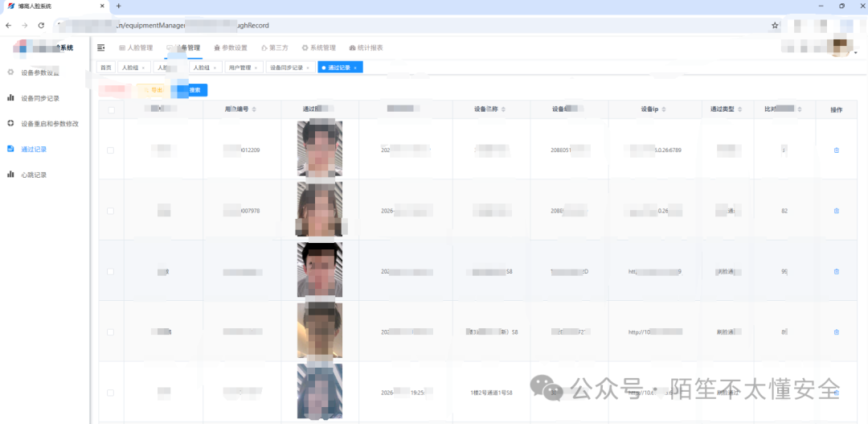This screenshot has height=424, width=868.
Task: Tick the select-all checkbox in table header
Action: (x=111, y=109)
